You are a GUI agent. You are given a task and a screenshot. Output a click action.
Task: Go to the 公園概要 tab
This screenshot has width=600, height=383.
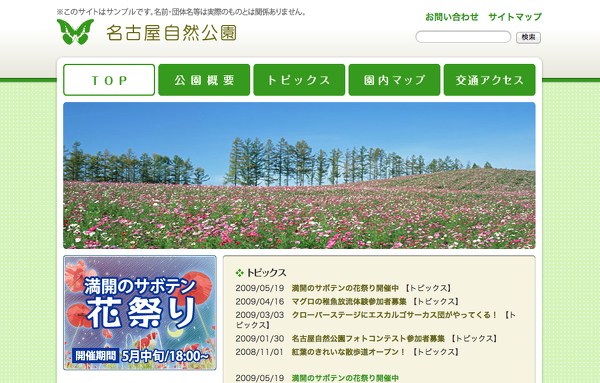coord(204,80)
